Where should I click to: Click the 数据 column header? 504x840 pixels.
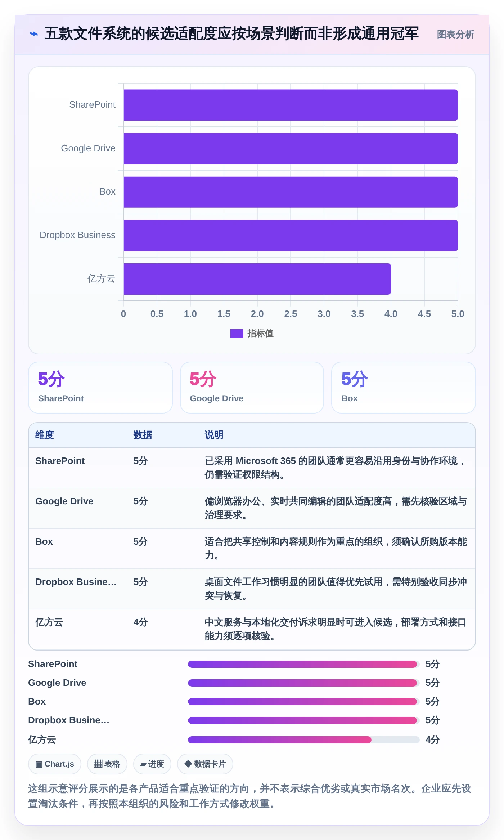[143, 435]
